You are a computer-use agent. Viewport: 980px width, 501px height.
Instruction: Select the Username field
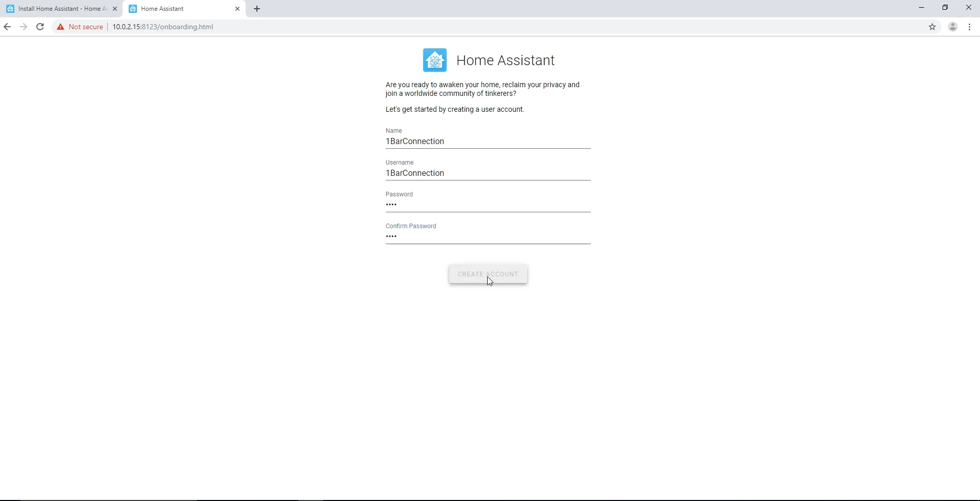488,173
